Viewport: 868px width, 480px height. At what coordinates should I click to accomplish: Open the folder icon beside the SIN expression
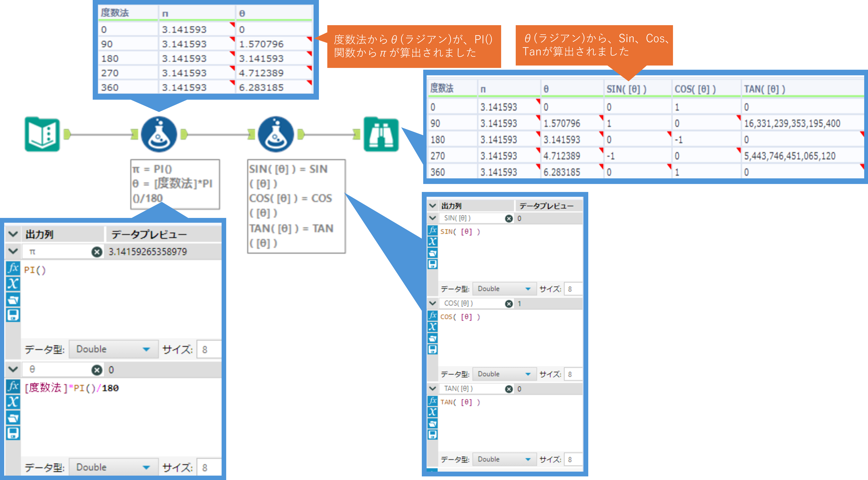tap(433, 253)
